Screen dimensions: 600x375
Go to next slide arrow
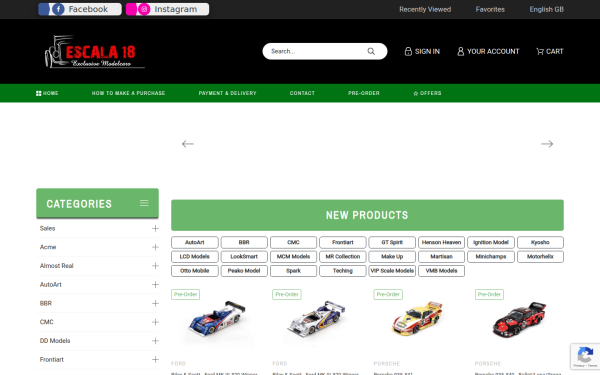[x=547, y=144]
